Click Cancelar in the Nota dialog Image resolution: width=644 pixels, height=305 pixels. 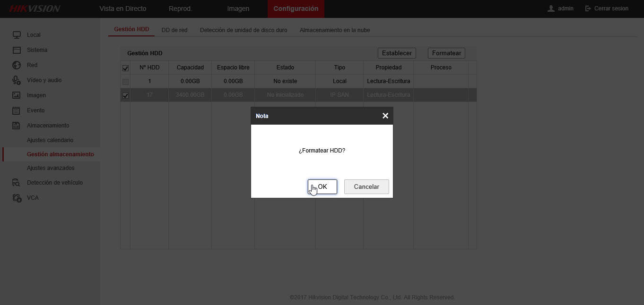366,186
